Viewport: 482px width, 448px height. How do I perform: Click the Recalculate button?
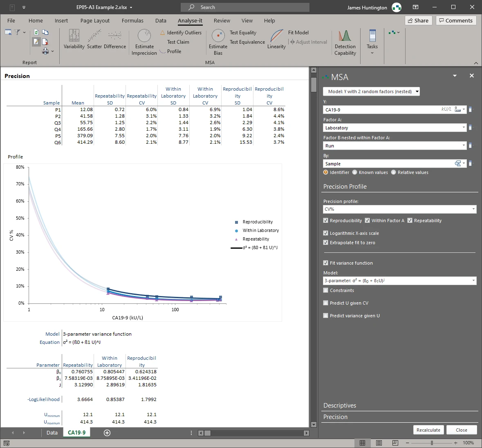pos(428,430)
